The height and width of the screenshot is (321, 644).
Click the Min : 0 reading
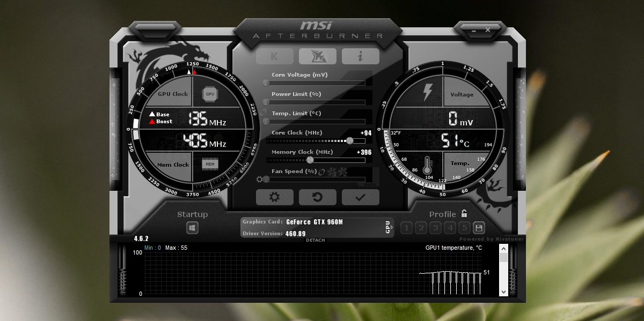pyautogui.click(x=153, y=248)
